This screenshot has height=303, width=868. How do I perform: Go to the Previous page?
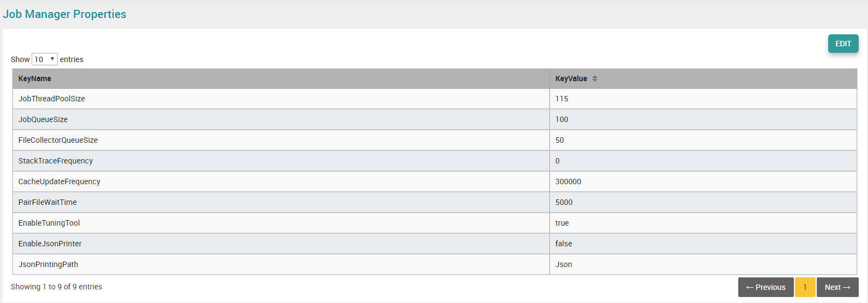[x=765, y=287]
